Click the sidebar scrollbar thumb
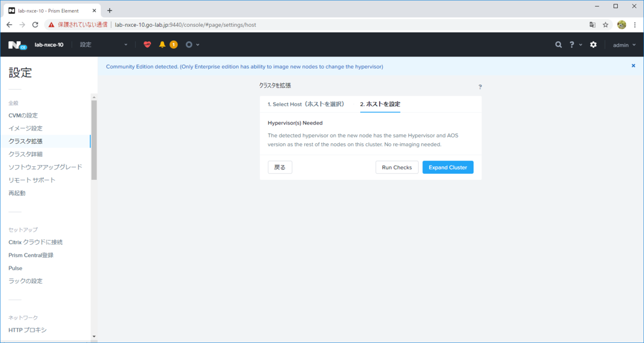 [x=94, y=140]
